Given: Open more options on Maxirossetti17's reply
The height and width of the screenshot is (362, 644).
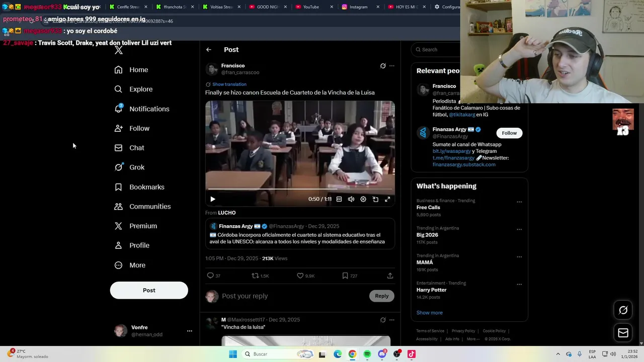Looking at the screenshot, I should 392,320.
